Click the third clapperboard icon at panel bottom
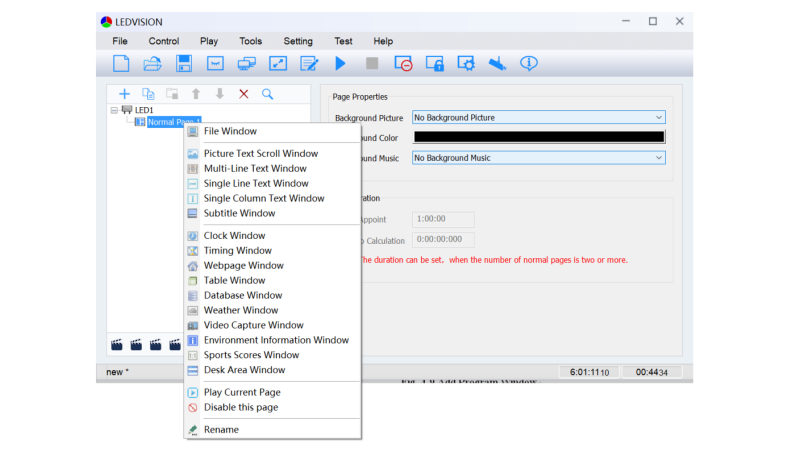The height and width of the screenshot is (450, 800). coord(156,345)
